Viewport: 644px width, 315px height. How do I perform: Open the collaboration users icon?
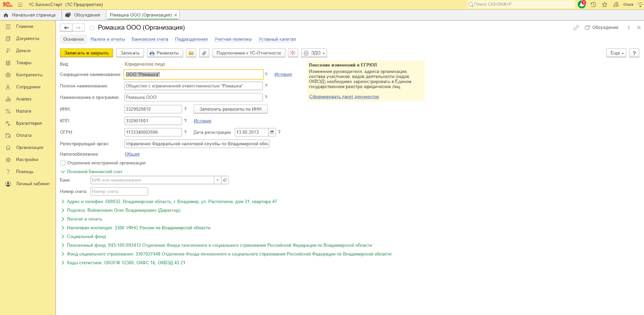pos(616,4)
